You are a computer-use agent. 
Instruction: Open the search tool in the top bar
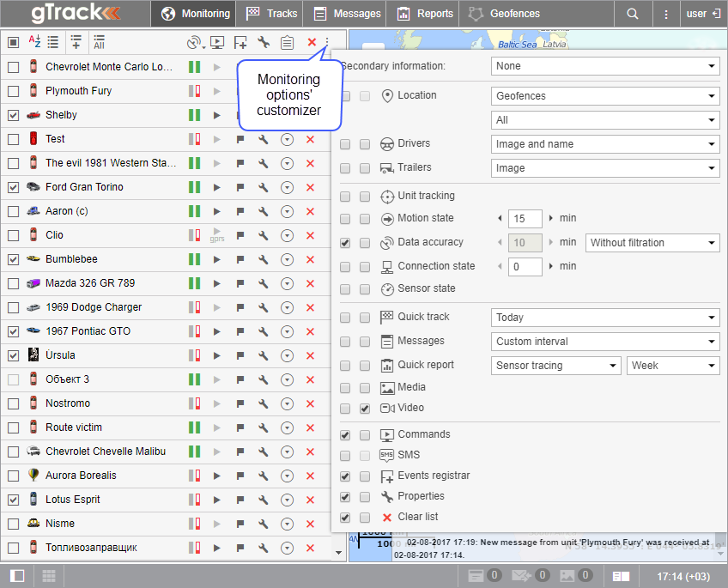pyautogui.click(x=632, y=14)
